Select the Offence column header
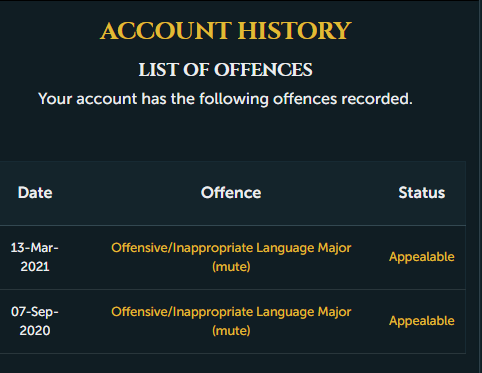This screenshot has height=373, width=482. (231, 193)
